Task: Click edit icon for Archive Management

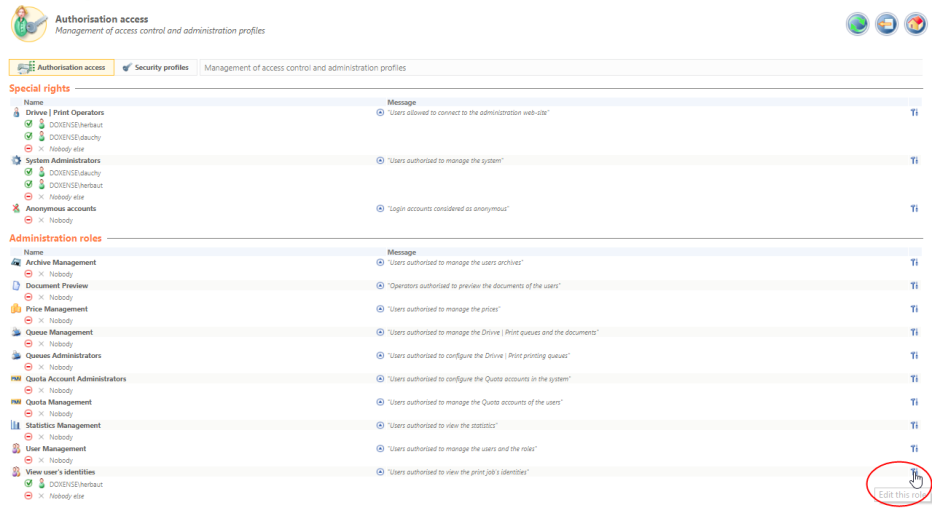Action: (913, 263)
